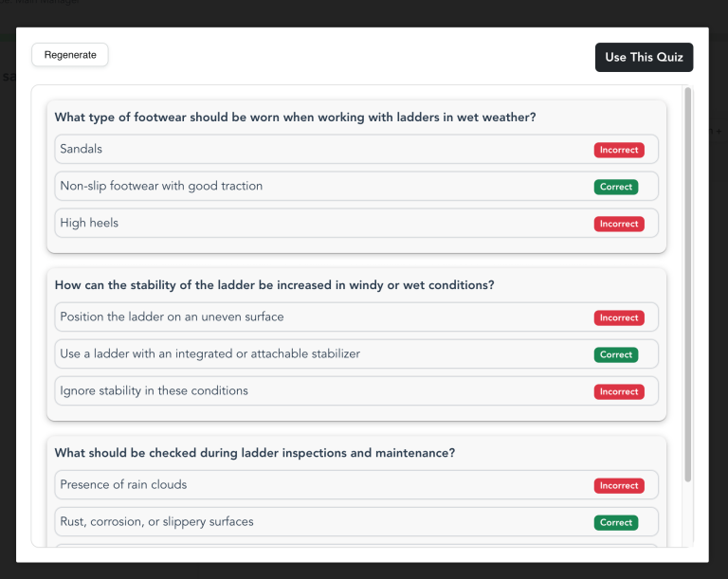Click Correct badge beside stabilizer option
The width and height of the screenshot is (728, 579).
coord(616,354)
